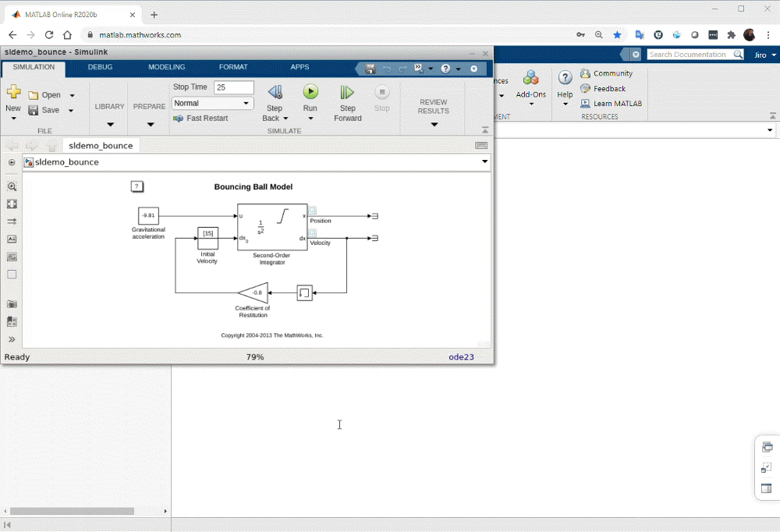Viewport: 780px width, 532px height.
Task: Open the sldemo_bounce model path dropdown
Action: click(x=485, y=162)
